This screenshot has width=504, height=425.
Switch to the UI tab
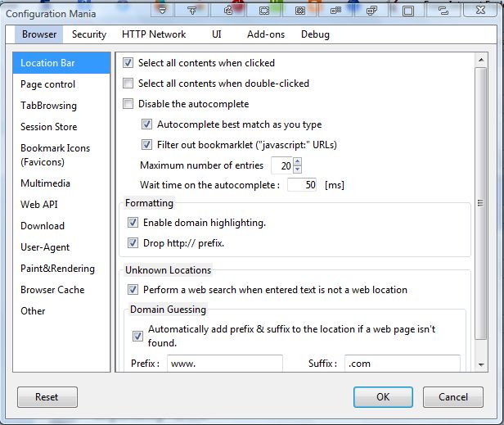tap(217, 34)
